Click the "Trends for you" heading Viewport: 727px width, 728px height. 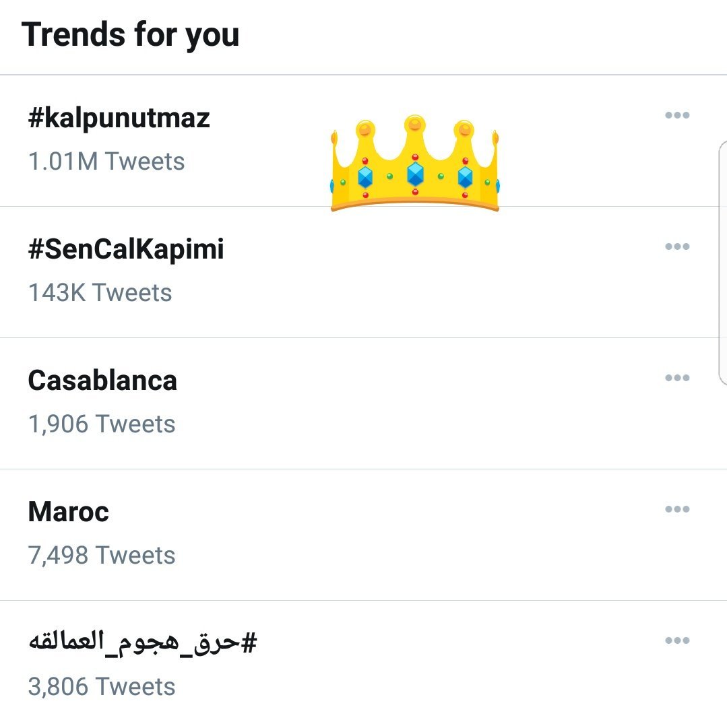pos(131,34)
